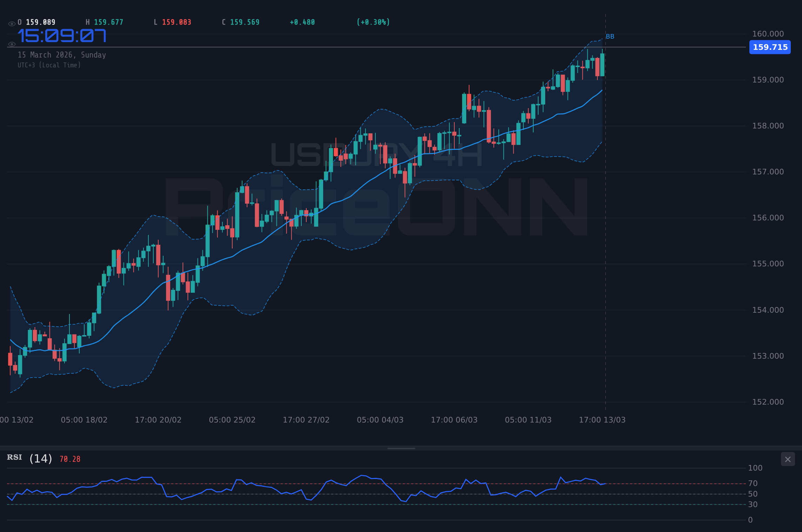This screenshot has width=802, height=532.
Task: Click the low value 159.083 in the header
Action: [176, 22]
